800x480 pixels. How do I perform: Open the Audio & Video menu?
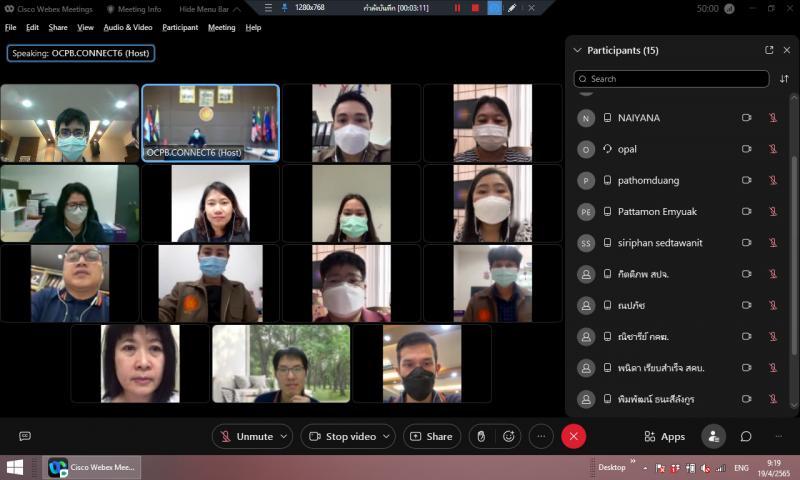click(x=128, y=27)
